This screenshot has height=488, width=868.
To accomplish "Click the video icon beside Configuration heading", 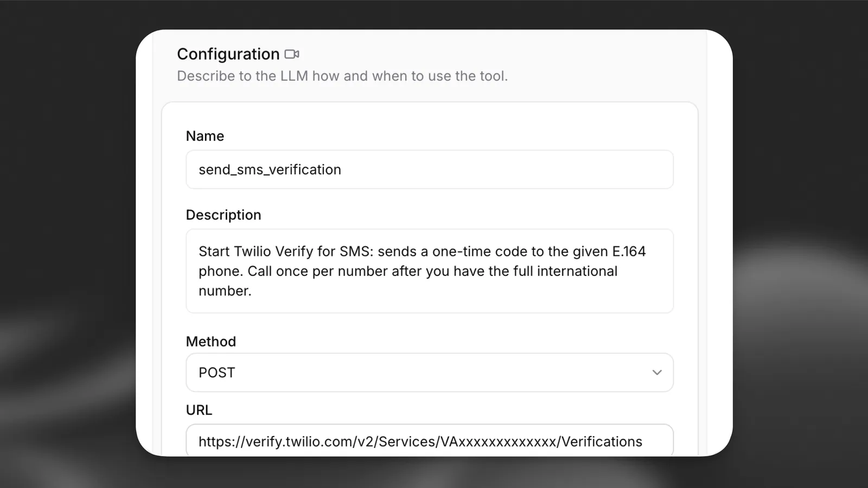I will pyautogui.click(x=292, y=54).
